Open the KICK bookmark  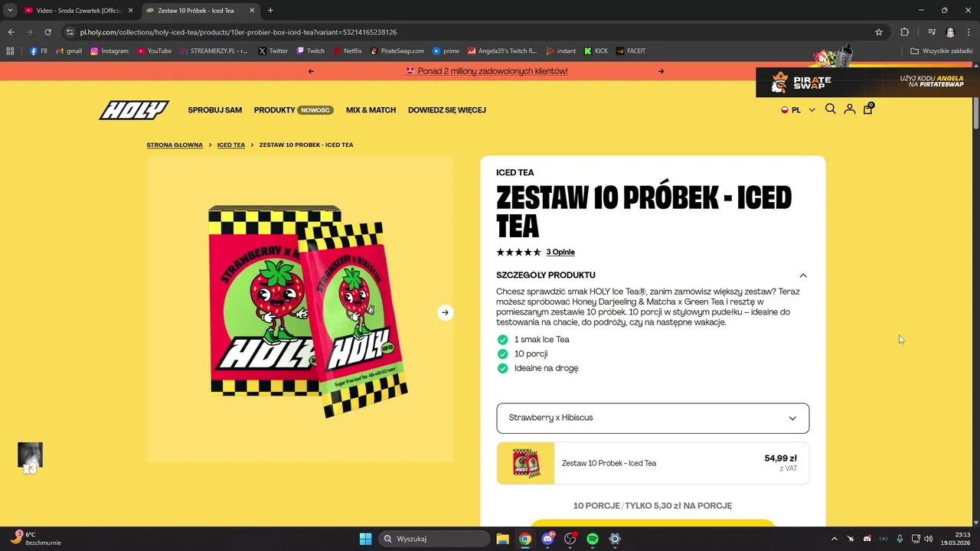pyautogui.click(x=596, y=51)
